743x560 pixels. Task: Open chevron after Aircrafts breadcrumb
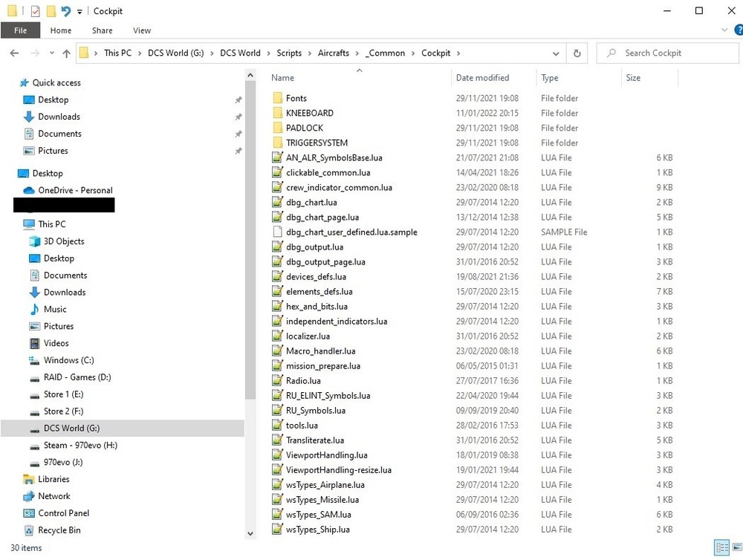(x=357, y=53)
